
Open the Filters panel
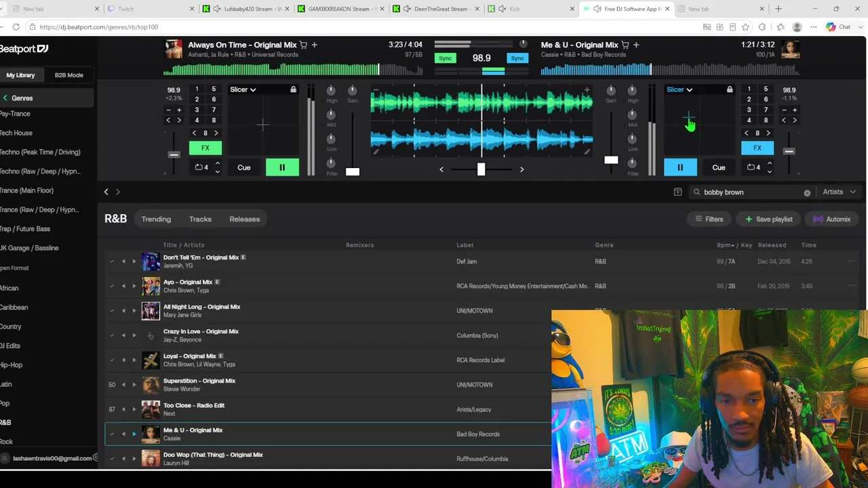(x=709, y=219)
